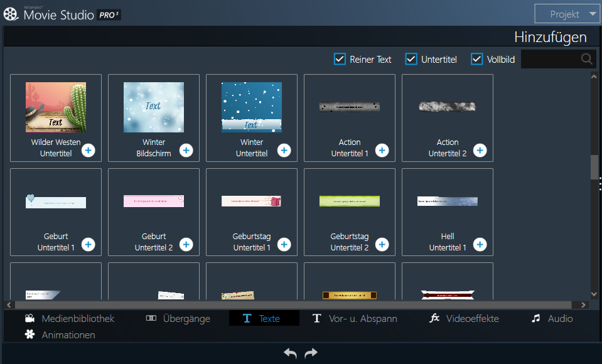The image size is (602, 364).
Task: Click the 'Wilder Westen Untertitel' label
Action: tap(56, 148)
